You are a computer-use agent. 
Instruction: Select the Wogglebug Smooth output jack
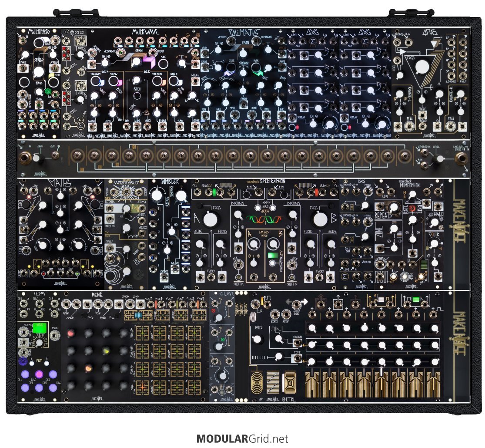tap(142, 221)
